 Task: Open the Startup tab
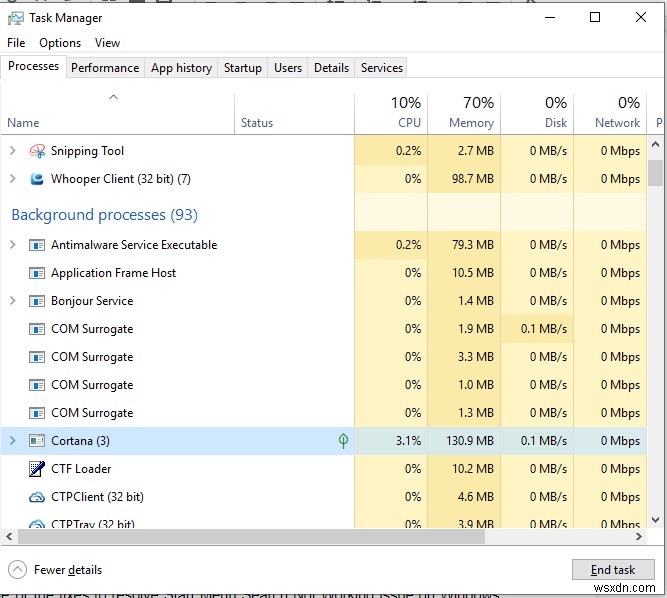click(242, 68)
